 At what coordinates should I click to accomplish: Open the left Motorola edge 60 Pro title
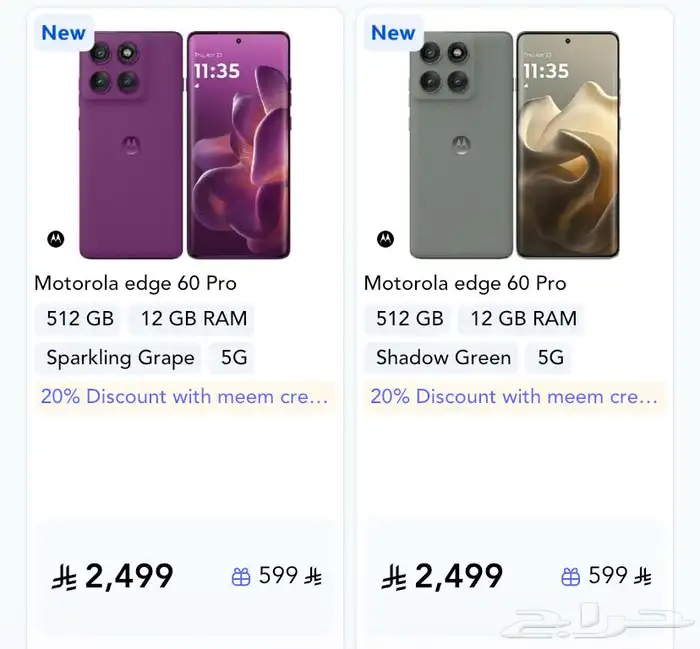[135, 283]
